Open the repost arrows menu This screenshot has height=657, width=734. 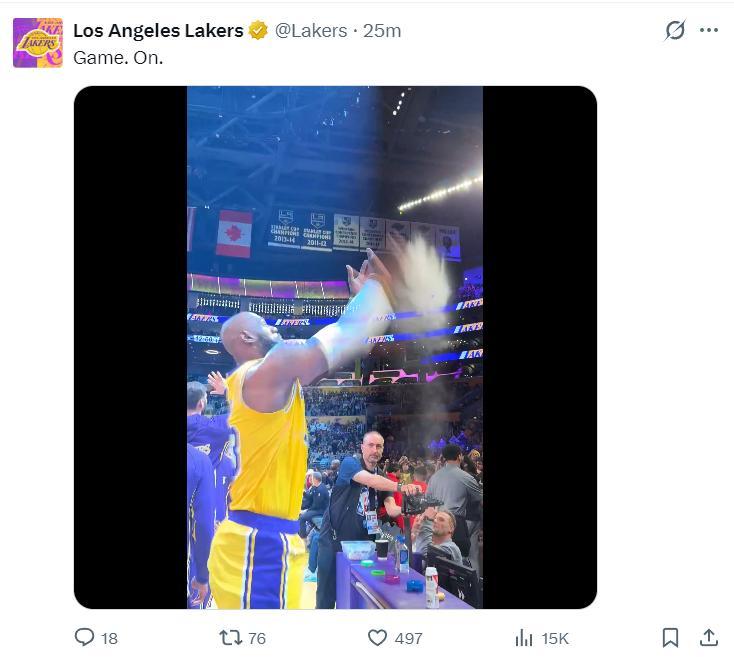(x=229, y=637)
